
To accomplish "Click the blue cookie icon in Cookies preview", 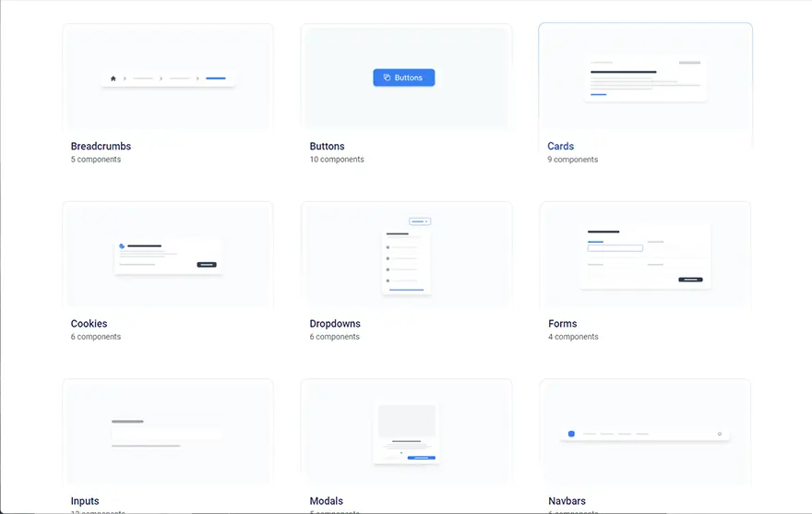I will coord(122,246).
